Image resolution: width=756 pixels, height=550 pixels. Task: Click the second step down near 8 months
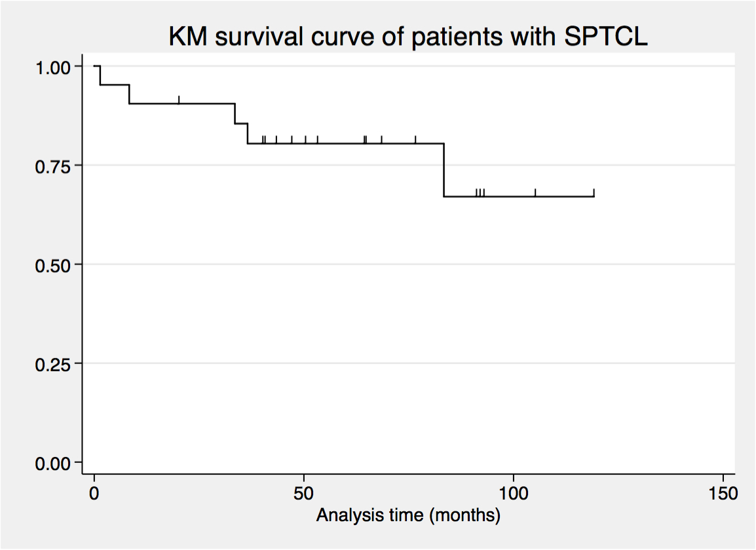tap(129, 94)
